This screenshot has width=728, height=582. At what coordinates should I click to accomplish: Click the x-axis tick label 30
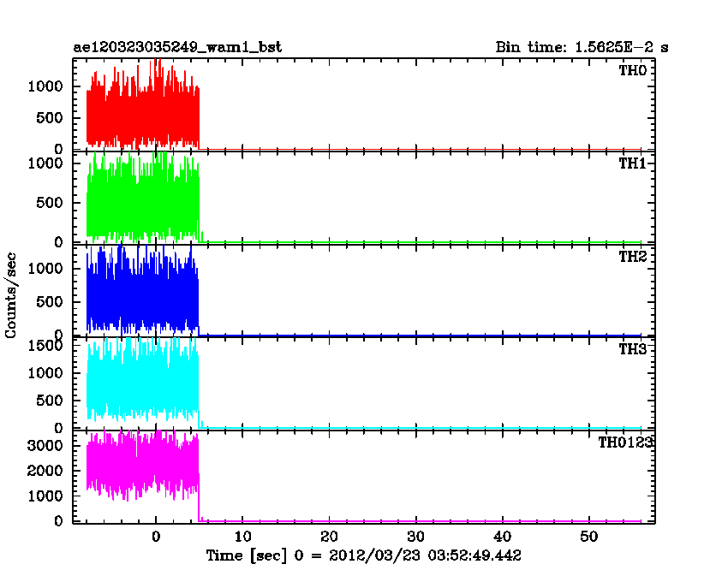point(415,537)
